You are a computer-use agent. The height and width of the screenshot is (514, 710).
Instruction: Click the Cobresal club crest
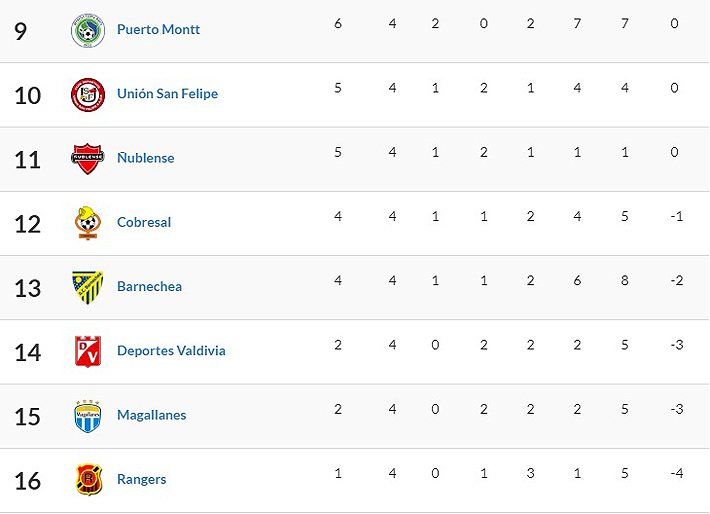88,222
